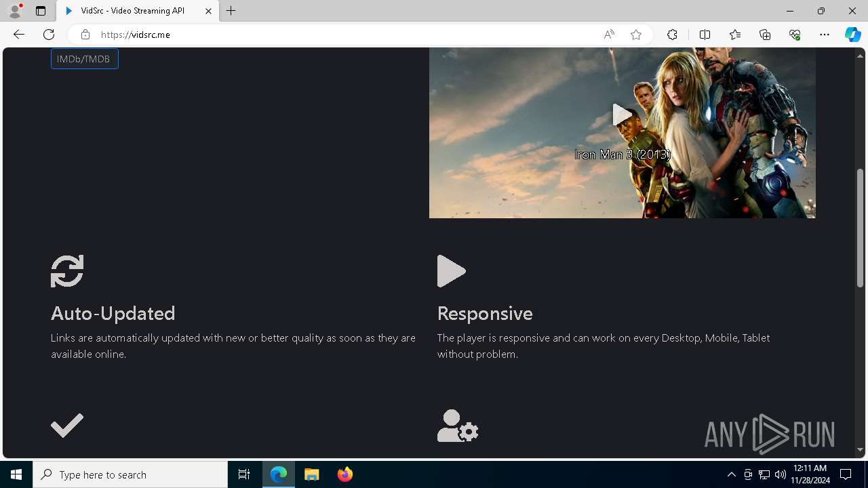Click the browser back arrow
This screenshot has width=868, height=488.
[x=19, y=35]
